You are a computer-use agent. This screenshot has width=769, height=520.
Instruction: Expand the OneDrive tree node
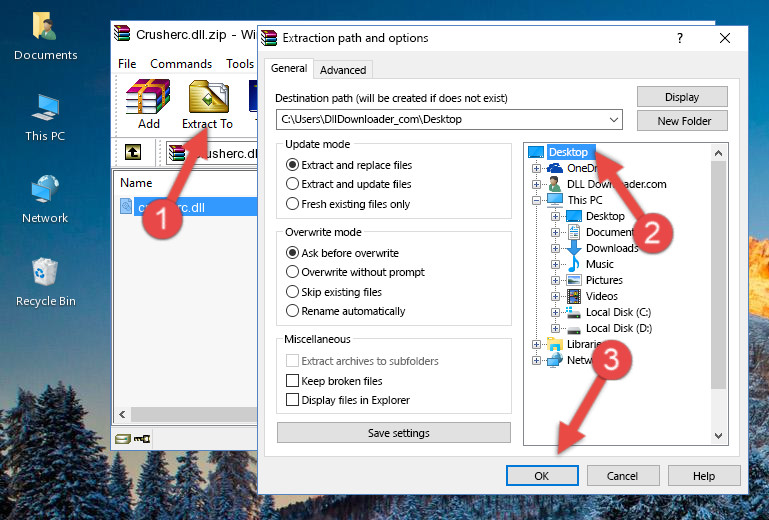tap(536, 168)
